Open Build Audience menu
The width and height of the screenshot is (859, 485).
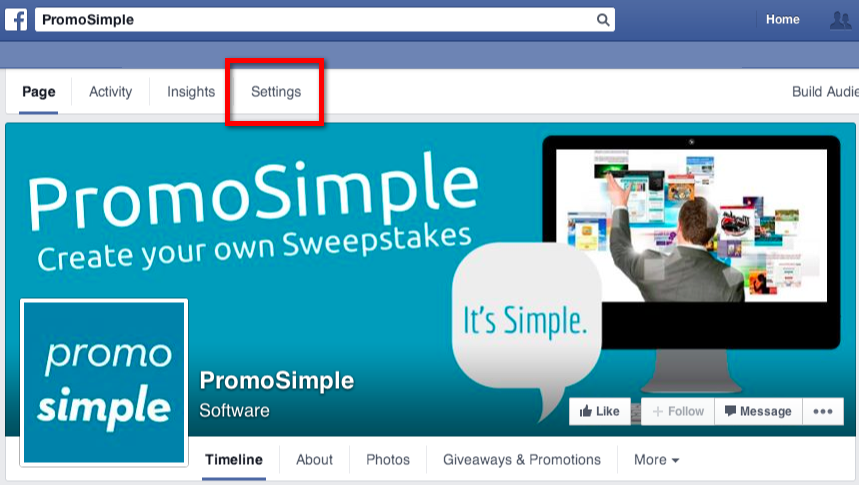click(x=825, y=92)
